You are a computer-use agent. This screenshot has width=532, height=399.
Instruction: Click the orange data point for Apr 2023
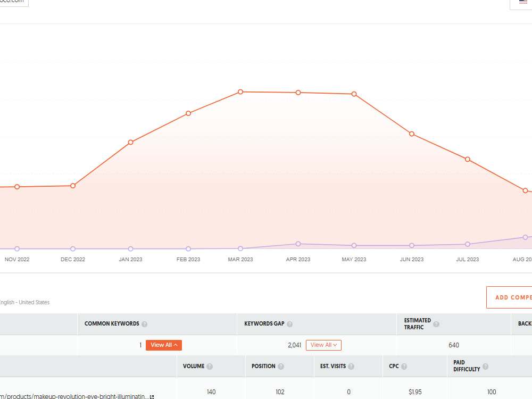pos(298,93)
